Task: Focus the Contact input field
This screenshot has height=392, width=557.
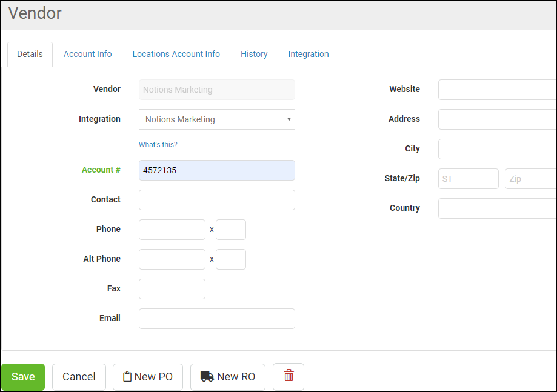Action: pyautogui.click(x=216, y=200)
